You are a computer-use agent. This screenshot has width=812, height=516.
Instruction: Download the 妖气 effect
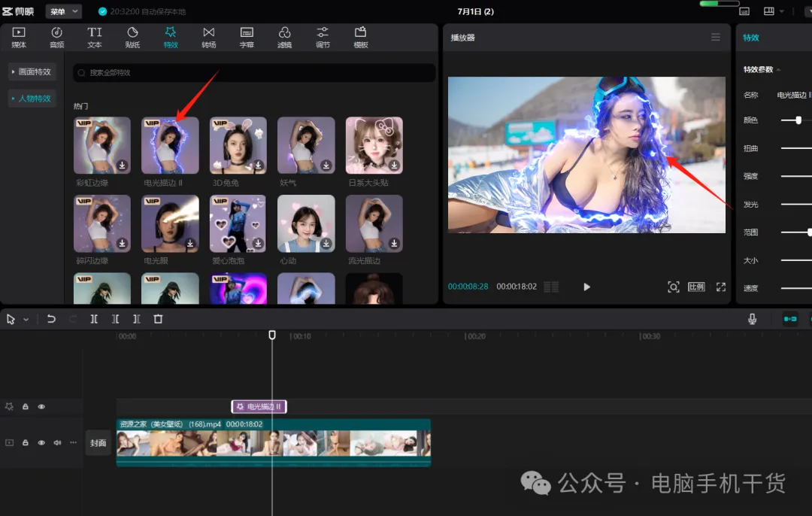[x=326, y=165]
